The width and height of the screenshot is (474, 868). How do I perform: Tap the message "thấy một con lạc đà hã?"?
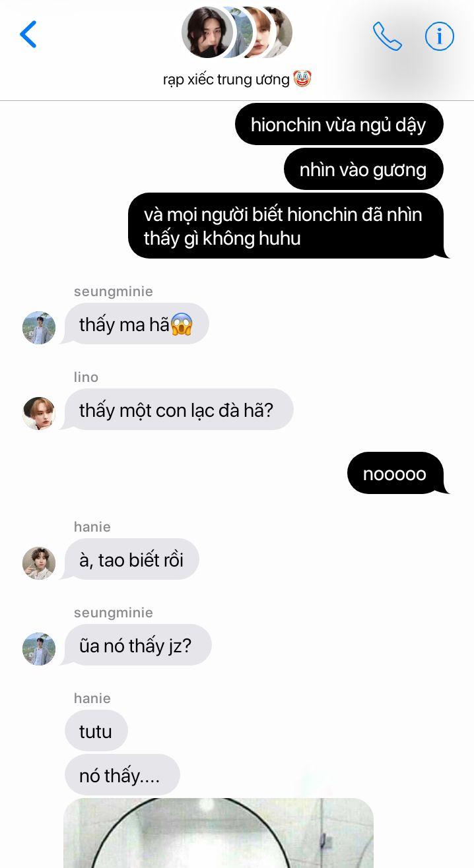click(x=178, y=410)
